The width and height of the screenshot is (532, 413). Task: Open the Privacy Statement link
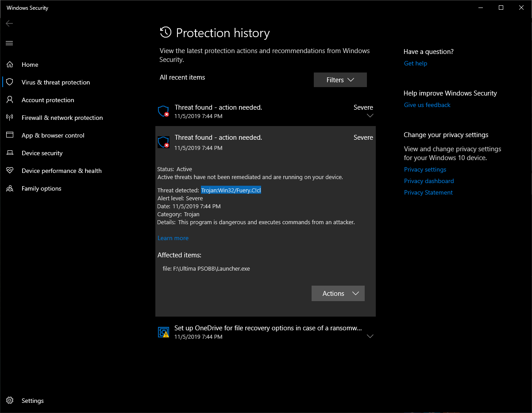click(x=428, y=192)
